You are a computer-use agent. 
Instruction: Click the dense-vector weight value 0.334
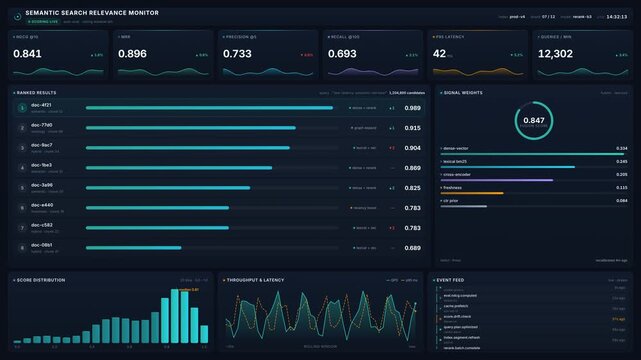coord(621,148)
